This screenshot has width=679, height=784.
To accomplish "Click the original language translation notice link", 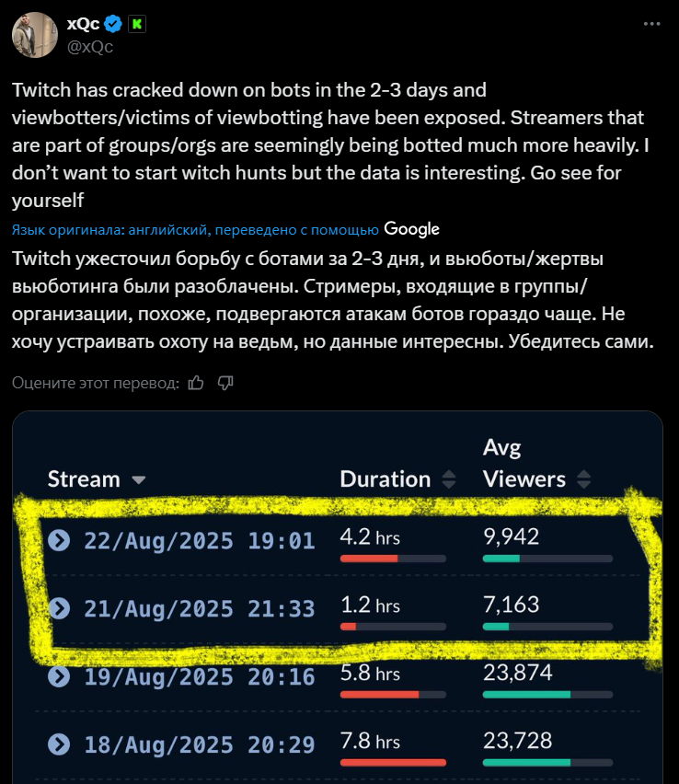I will (195, 229).
